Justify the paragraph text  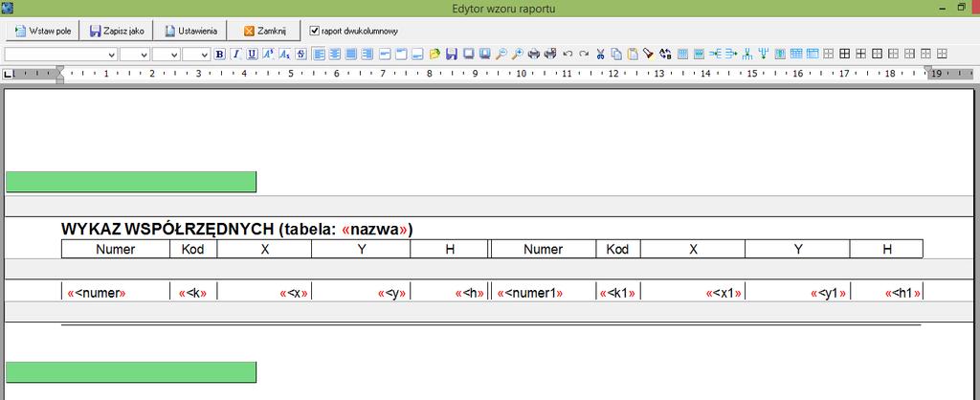[x=351, y=54]
